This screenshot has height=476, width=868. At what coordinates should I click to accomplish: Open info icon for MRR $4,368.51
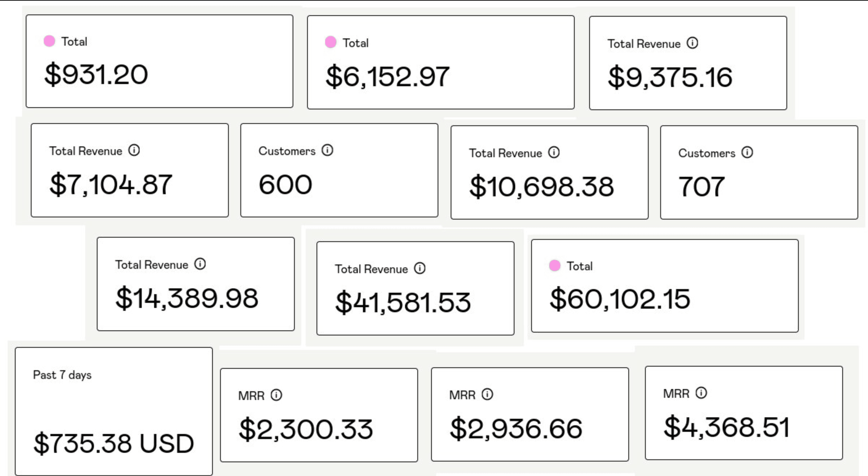point(701,393)
